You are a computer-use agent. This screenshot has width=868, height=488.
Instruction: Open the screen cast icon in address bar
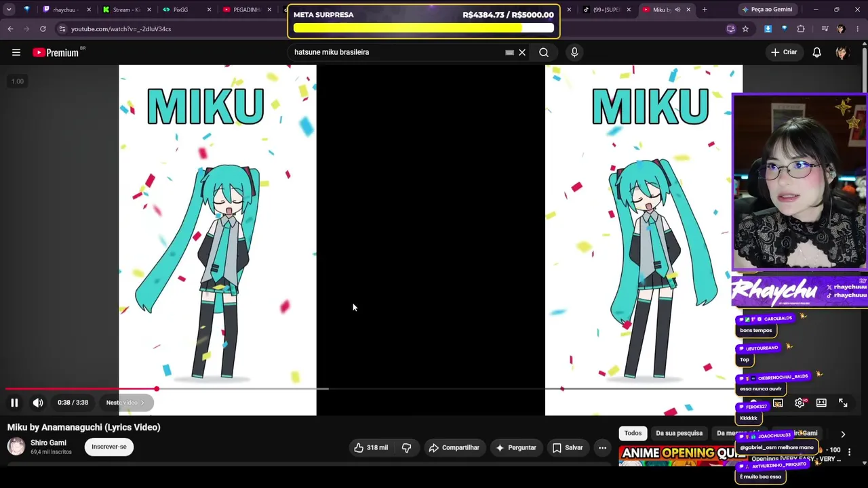[730, 28]
